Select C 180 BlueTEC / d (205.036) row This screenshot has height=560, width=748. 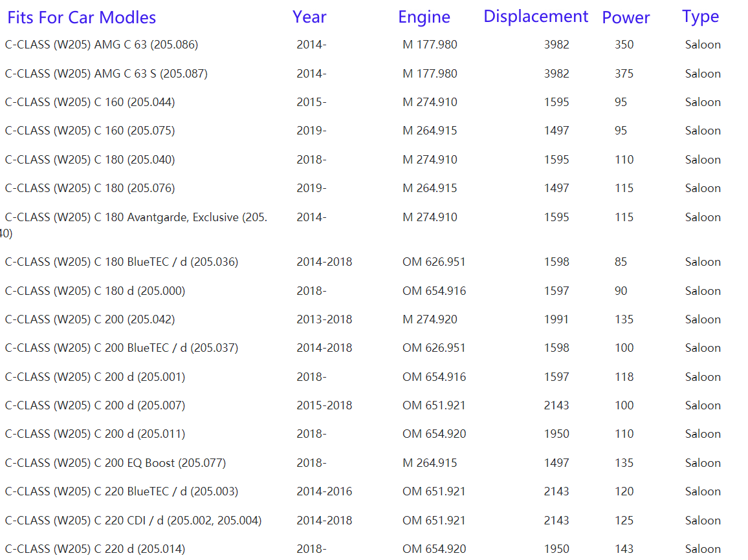pos(122,262)
